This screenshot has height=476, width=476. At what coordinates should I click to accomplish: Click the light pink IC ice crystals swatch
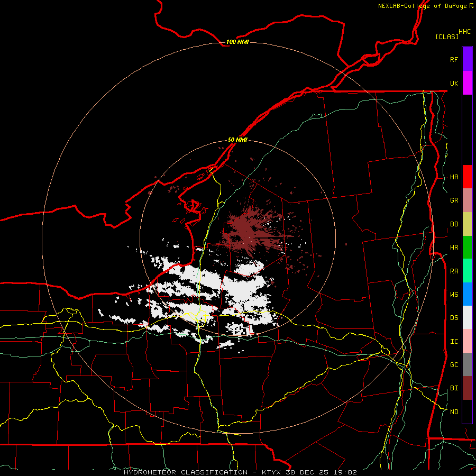tap(467, 341)
